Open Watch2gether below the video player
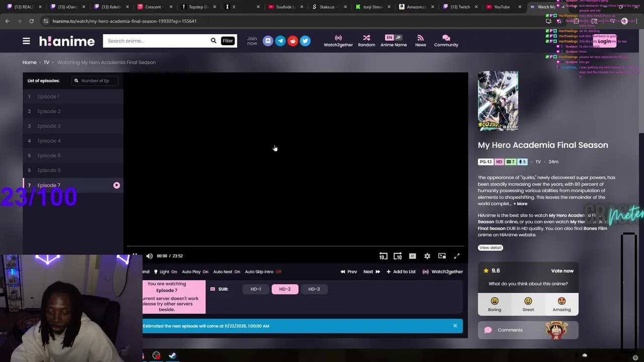This screenshot has width=644, height=362. pyautogui.click(x=443, y=271)
